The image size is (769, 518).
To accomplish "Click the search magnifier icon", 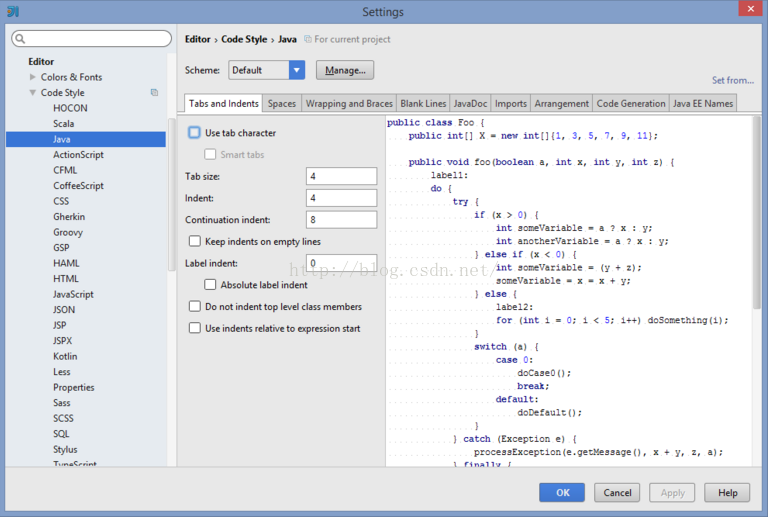I will click(20, 38).
